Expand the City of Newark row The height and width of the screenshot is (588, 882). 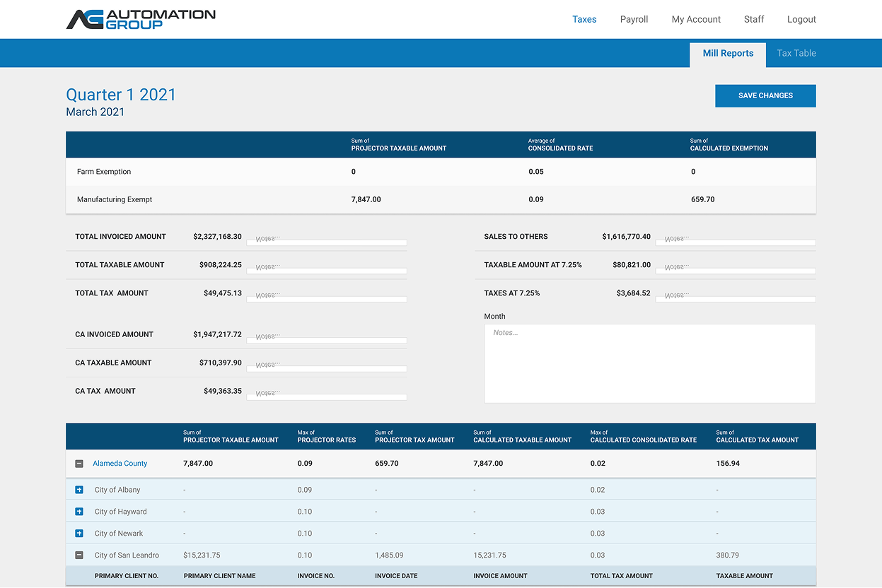coord(79,534)
